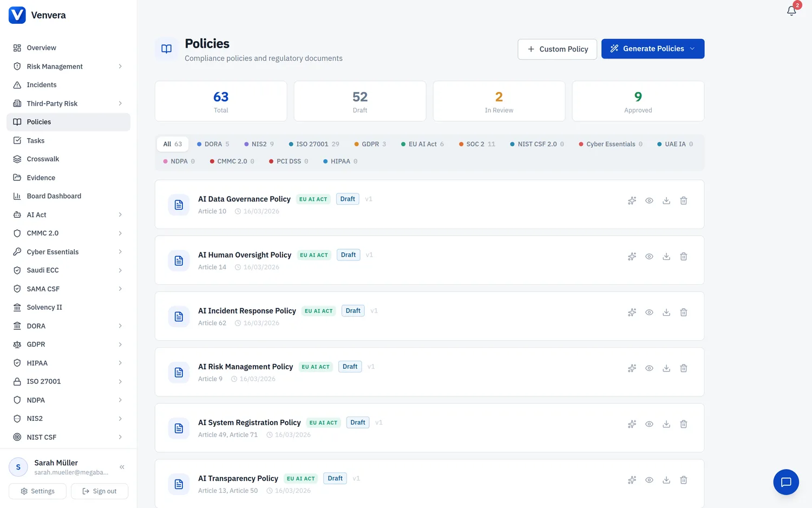This screenshot has width=812, height=508.
Task: View the AI Data Governance Policy via eye icon
Action: (x=649, y=201)
